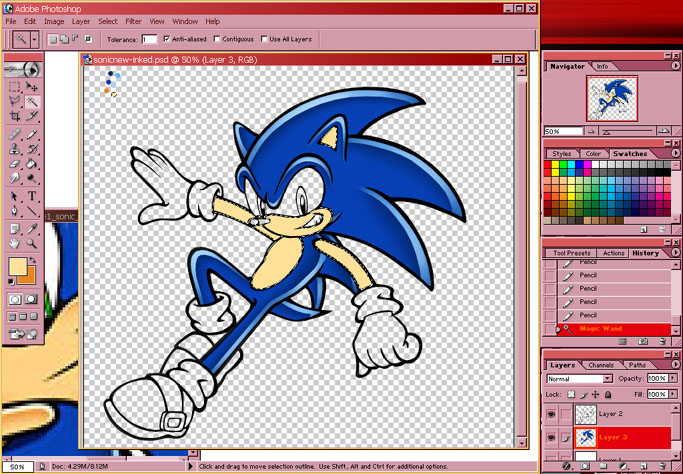Image resolution: width=683 pixels, height=474 pixels.
Task: Open the Layers panel flyout menu
Action: click(675, 364)
